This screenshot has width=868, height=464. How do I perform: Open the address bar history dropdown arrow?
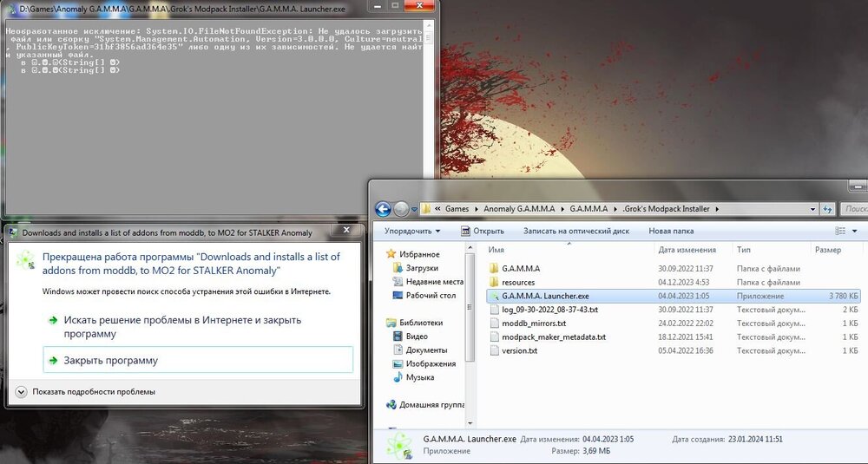click(811, 209)
